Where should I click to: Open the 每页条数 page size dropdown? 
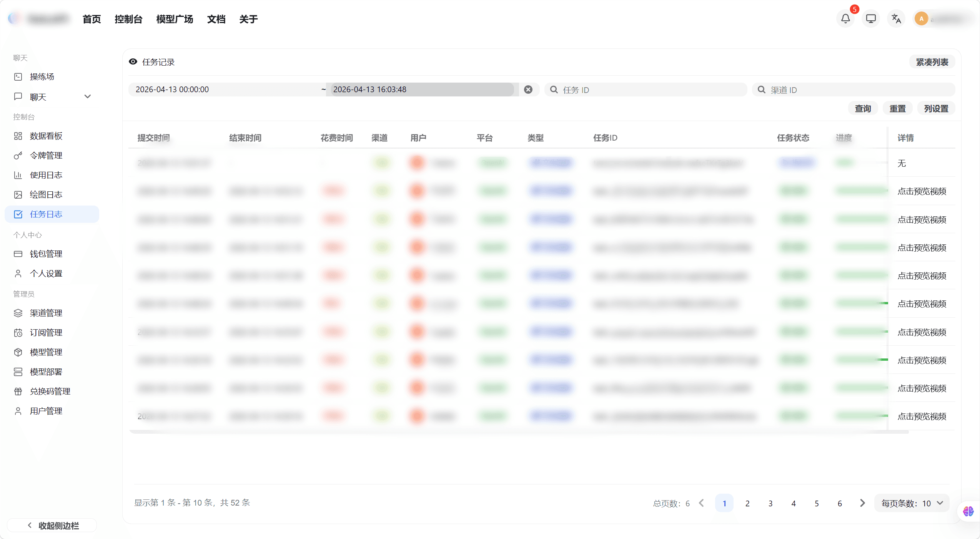911,503
